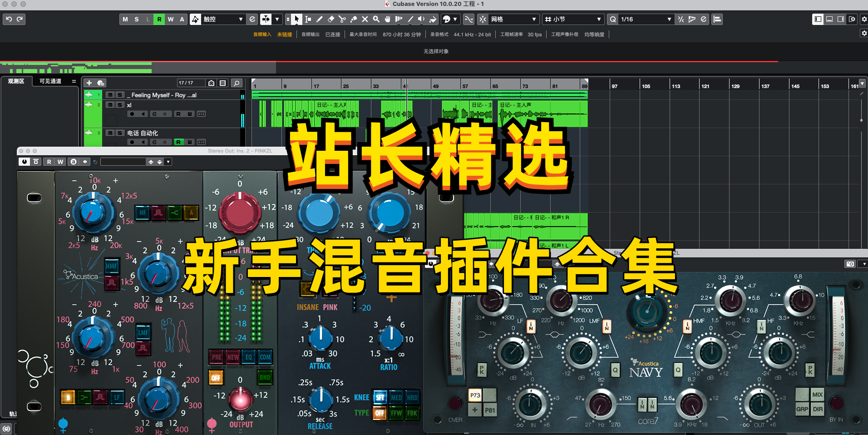Select the Split scissors tool

tap(342, 19)
